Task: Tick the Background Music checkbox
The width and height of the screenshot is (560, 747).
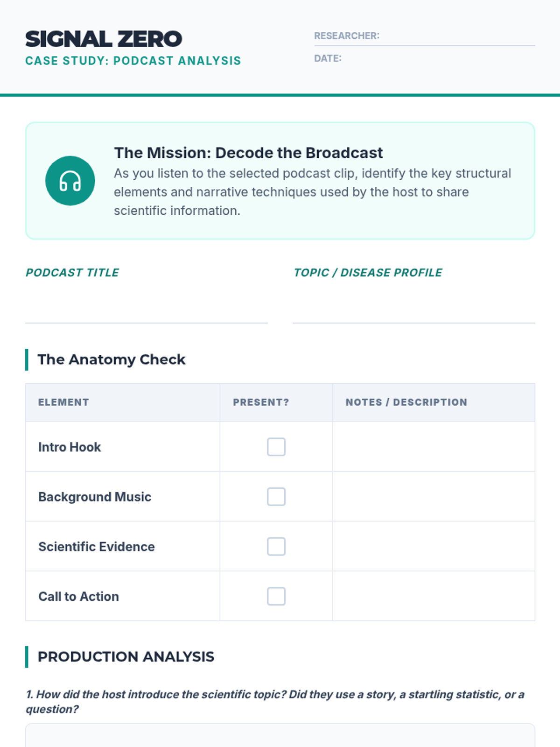Action: [x=276, y=497]
